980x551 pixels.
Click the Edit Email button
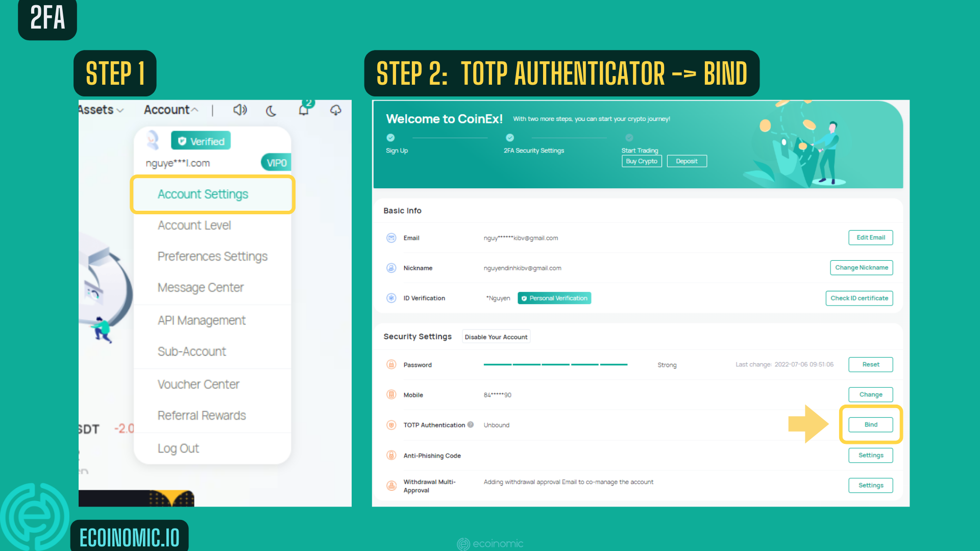pyautogui.click(x=871, y=238)
